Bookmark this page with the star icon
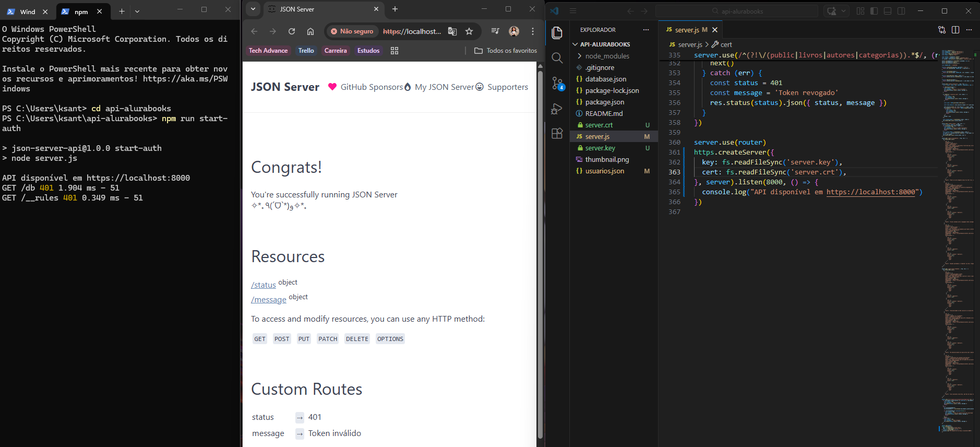This screenshot has height=447, width=980. point(469,31)
